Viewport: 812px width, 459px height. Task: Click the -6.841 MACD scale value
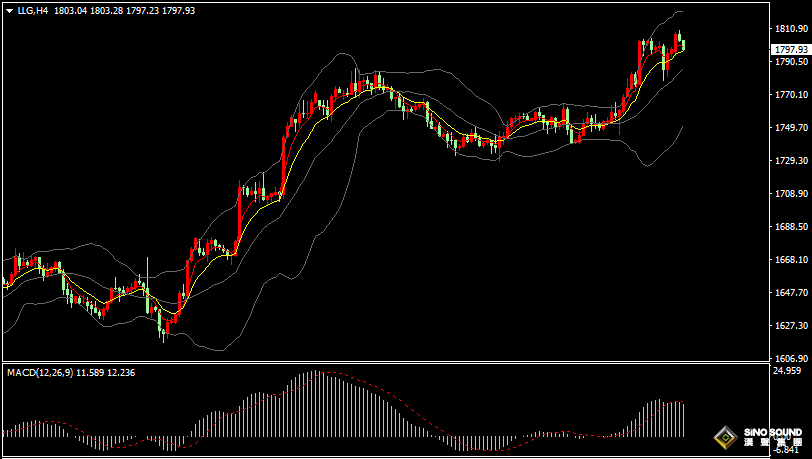click(787, 450)
